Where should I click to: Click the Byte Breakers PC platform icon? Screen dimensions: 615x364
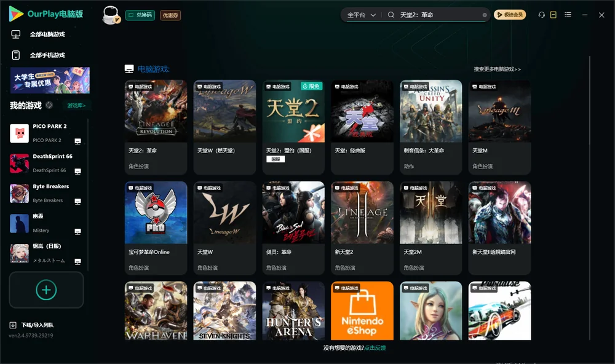pos(77,202)
